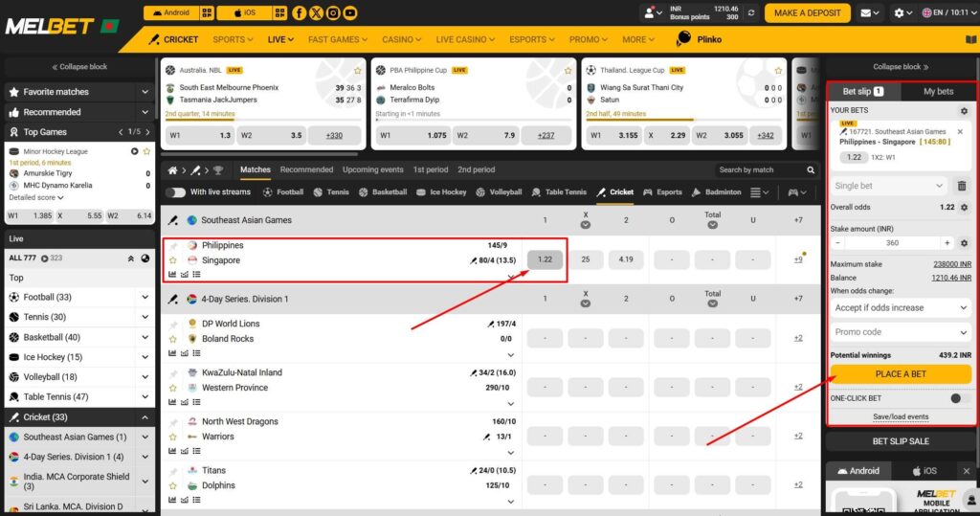Open the YouTube social icon
The width and height of the screenshot is (980, 516).
pyautogui.click(x=350, y=12)
